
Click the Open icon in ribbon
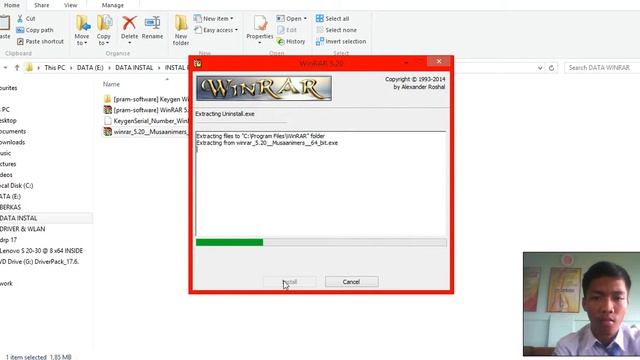point(280,19)
